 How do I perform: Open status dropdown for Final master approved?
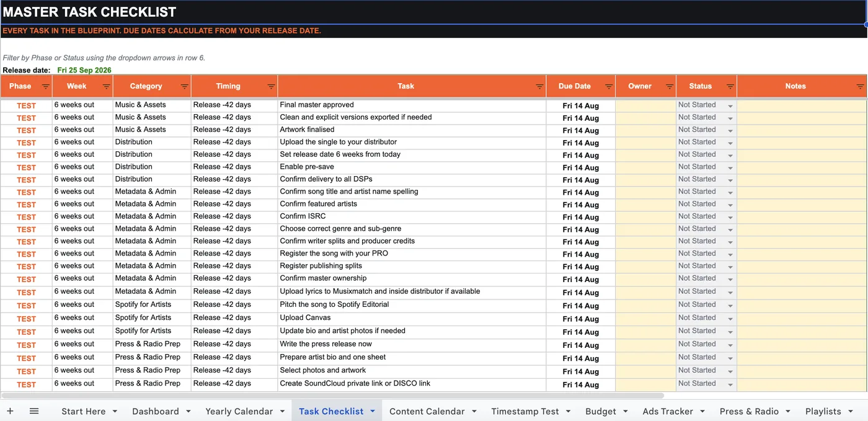730,106
